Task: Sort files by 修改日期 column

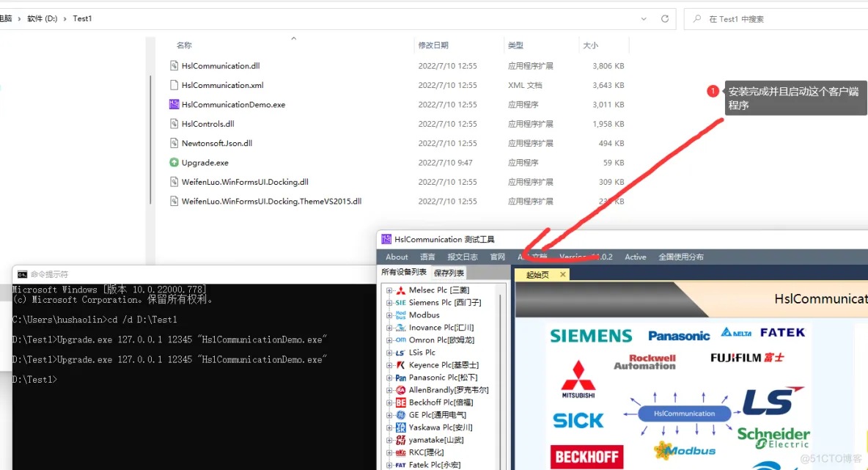Action: click(433, 45)
